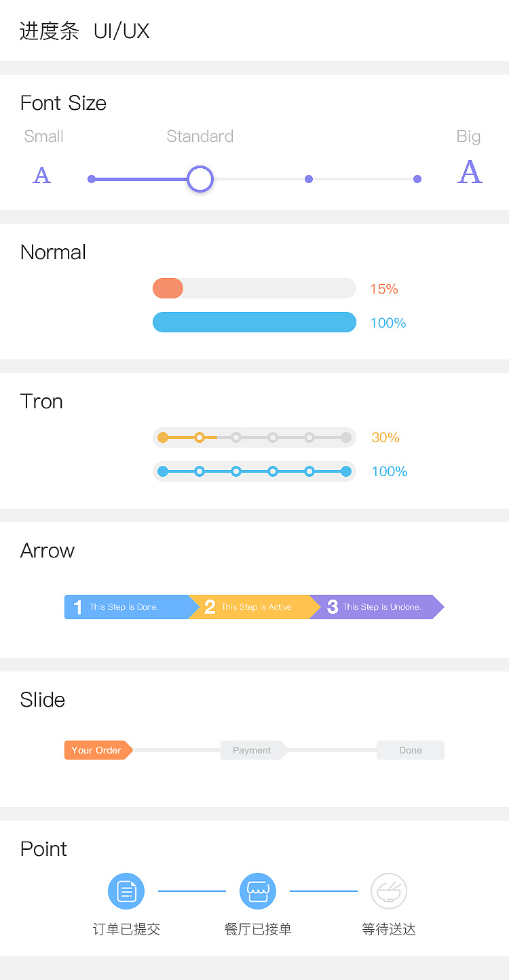Image resolution: width=509 pixels, height=980 pixels.
Task: Select the 'Done' slide step
Action: [x=411, y=750]
